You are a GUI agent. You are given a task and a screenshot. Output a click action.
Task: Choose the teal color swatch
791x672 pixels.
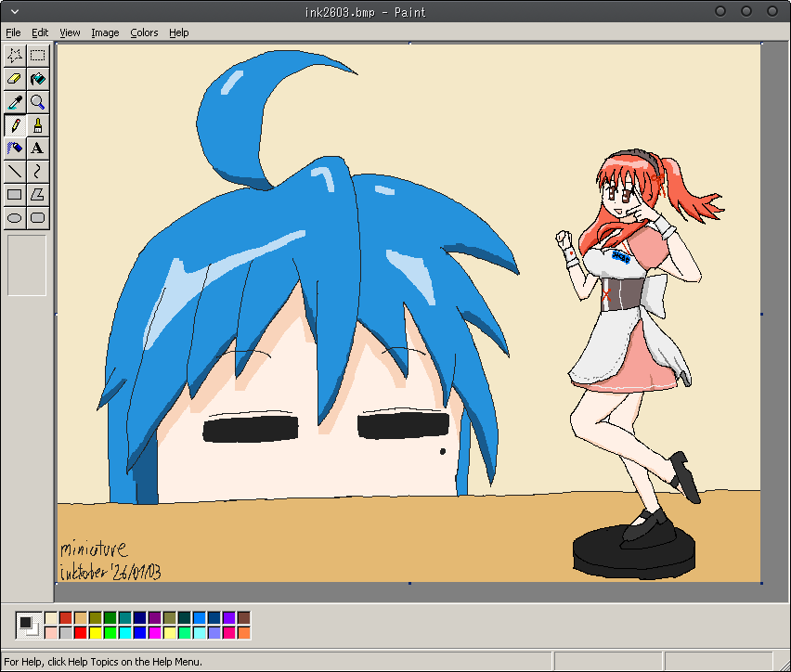pyautogui.click(x=125, y=618)
